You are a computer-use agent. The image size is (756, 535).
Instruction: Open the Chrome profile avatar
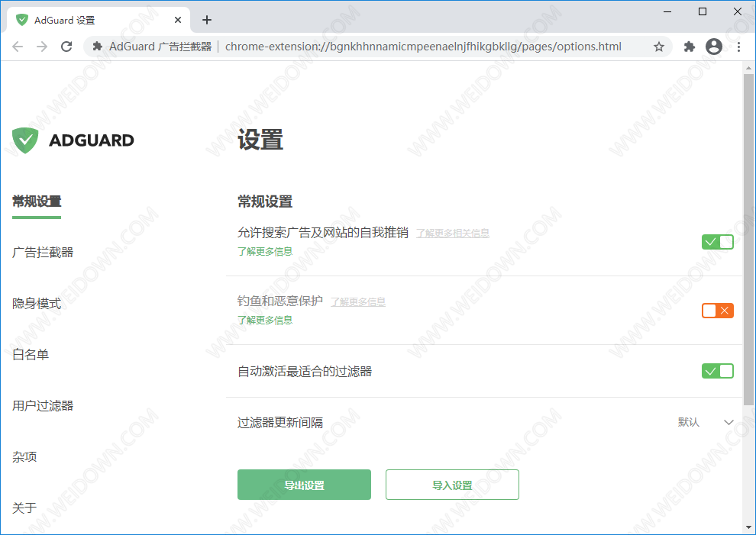(714, 47)
